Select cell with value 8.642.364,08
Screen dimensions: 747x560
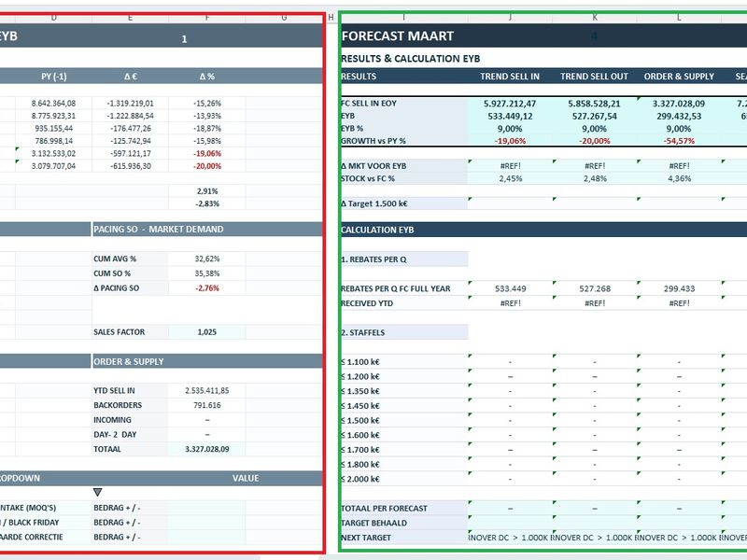click(54, 104)
